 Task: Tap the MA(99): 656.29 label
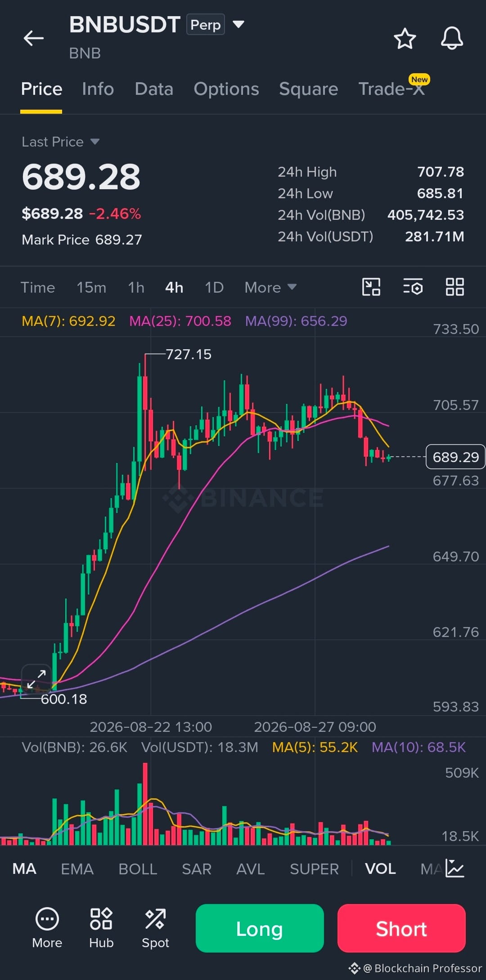click(296, 321)
